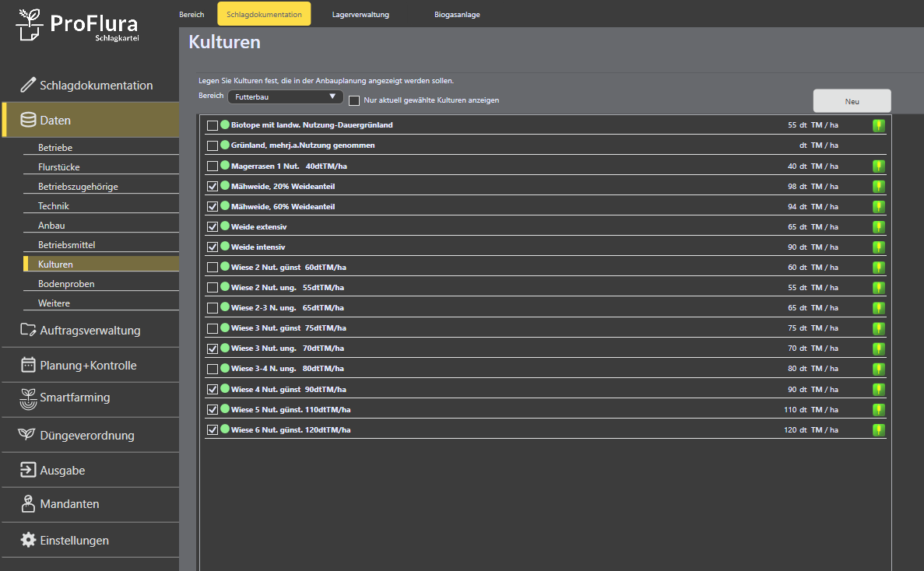This screenshot has width=924, height=571.
Task: Open the Bereich dropdown showing Futterbau
Action: click(x=285, y=96)
